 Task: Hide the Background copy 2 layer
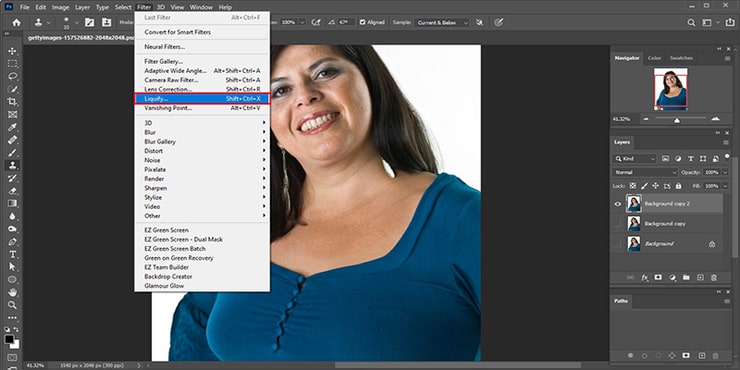coord(618,204)
